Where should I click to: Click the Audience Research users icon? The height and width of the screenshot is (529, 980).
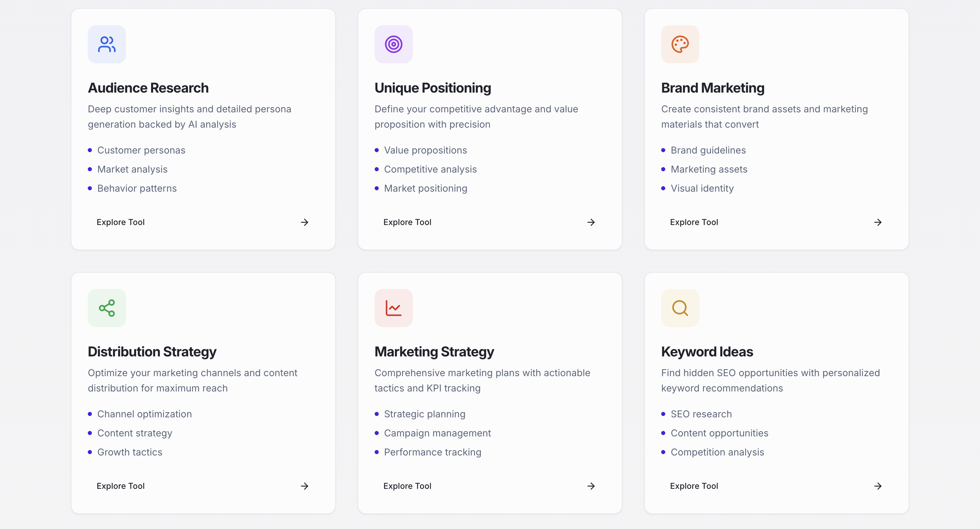point(107,44)
